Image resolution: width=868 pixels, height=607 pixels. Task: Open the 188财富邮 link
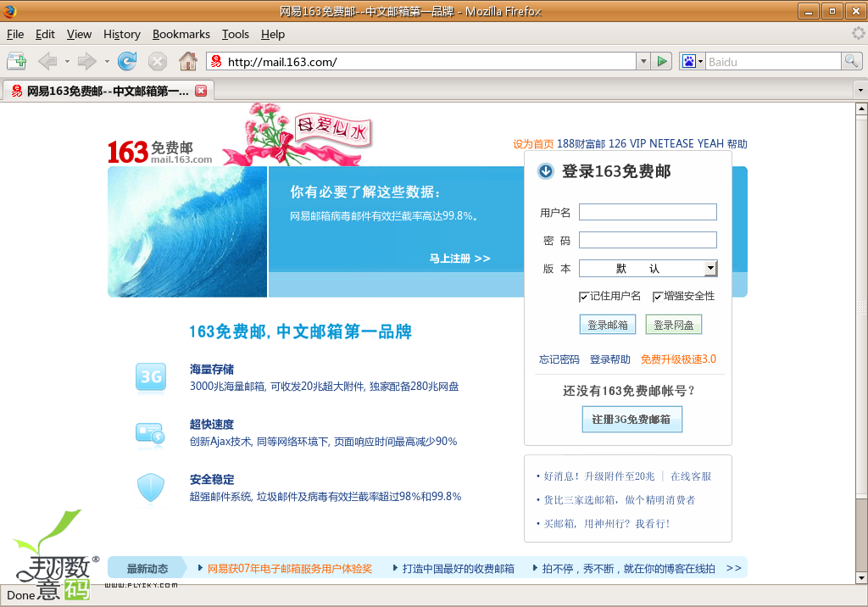(581, 144)
